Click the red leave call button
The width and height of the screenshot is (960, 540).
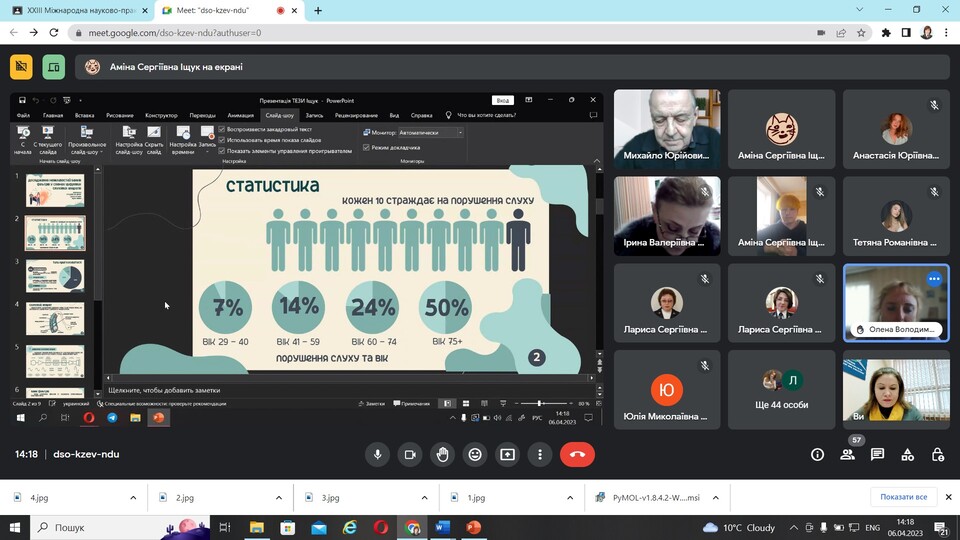pyautogui.click(x=577, y=454)
